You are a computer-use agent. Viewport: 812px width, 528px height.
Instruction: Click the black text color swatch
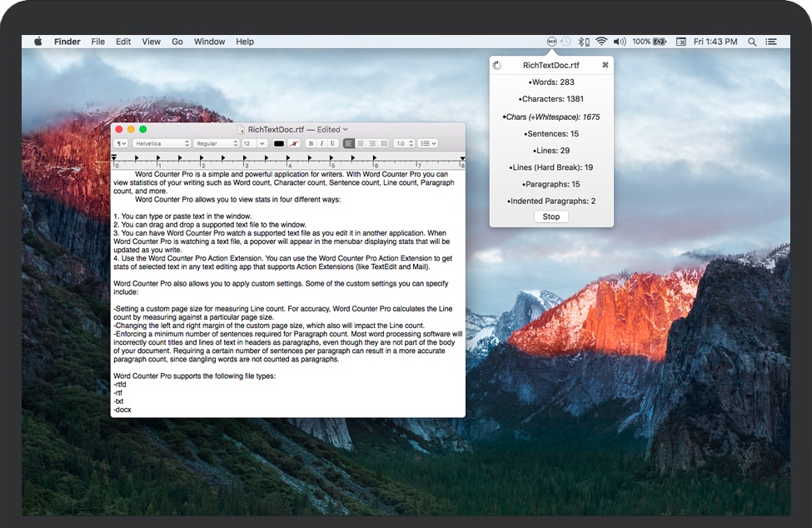coord(279,143)
